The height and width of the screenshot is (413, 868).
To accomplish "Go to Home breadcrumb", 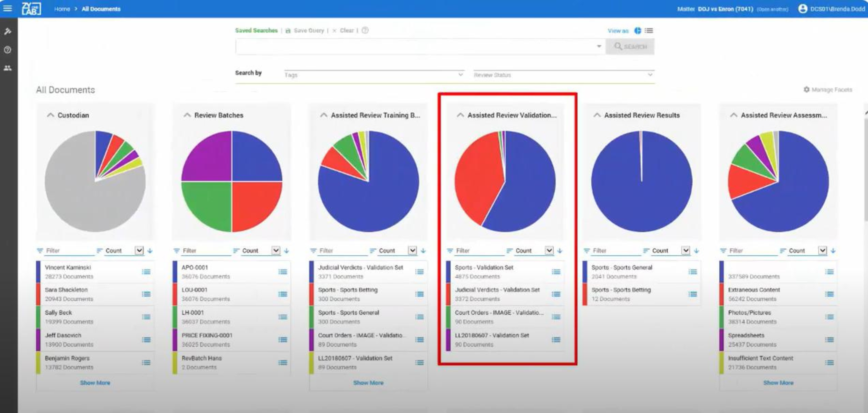I will pos(62,9).
